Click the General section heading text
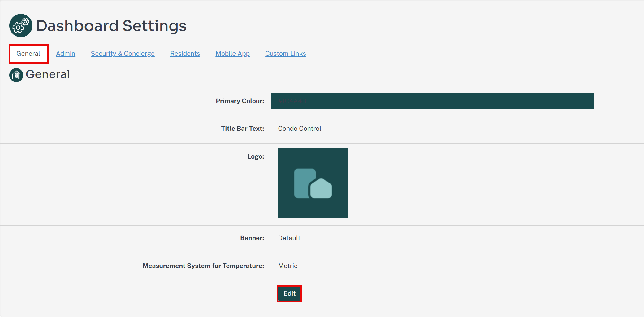 [48, 74]
